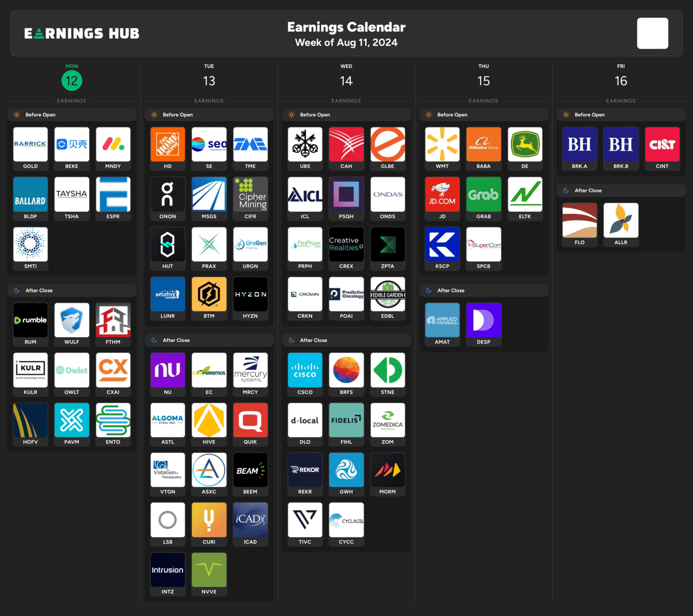Open the Zomedica ZOM tile
693x616 pixels.
(x=388, y=424)
